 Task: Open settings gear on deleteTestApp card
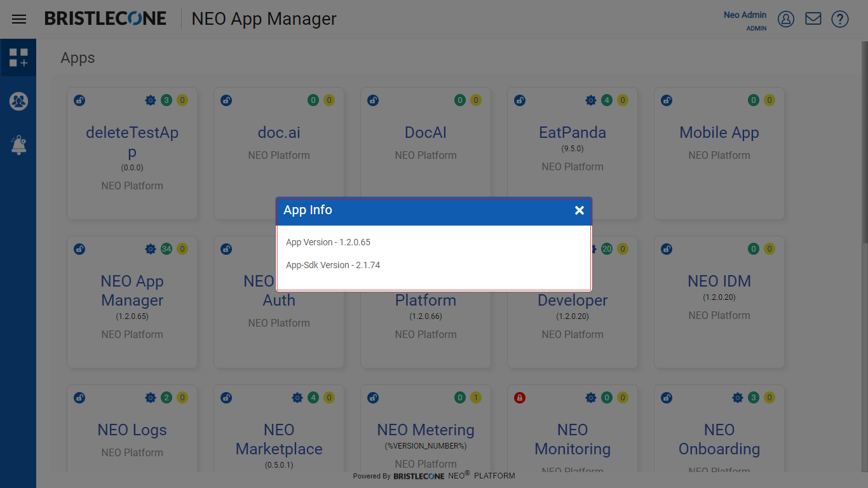(x=151, y=100)
